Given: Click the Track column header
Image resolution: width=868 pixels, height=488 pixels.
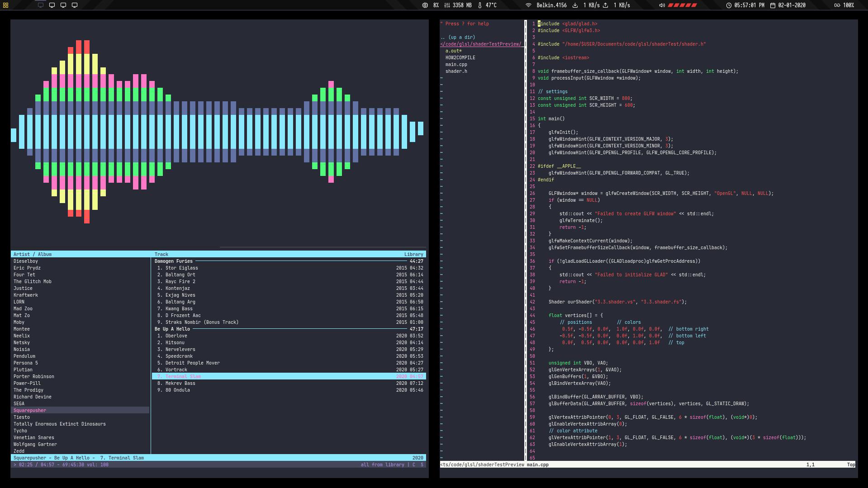Looking at the screenshot, I should pyautogui.click(x=161, y=254).
